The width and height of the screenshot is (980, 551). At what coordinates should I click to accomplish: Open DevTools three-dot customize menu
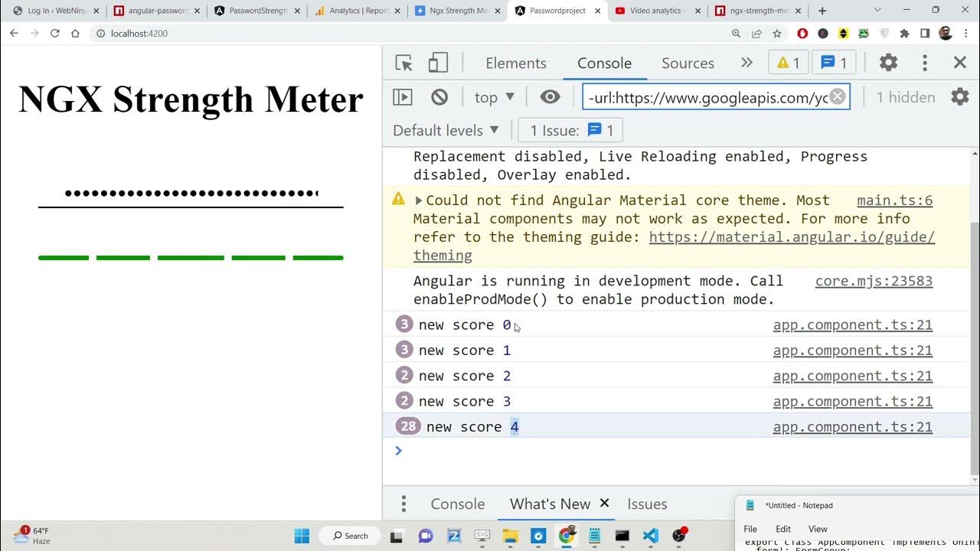click(x=925, y=63)
